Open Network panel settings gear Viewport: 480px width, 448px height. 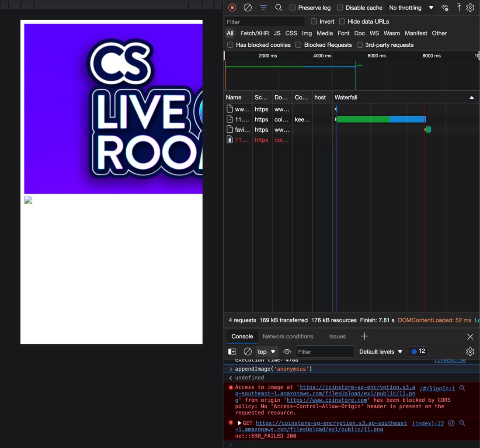470,8
